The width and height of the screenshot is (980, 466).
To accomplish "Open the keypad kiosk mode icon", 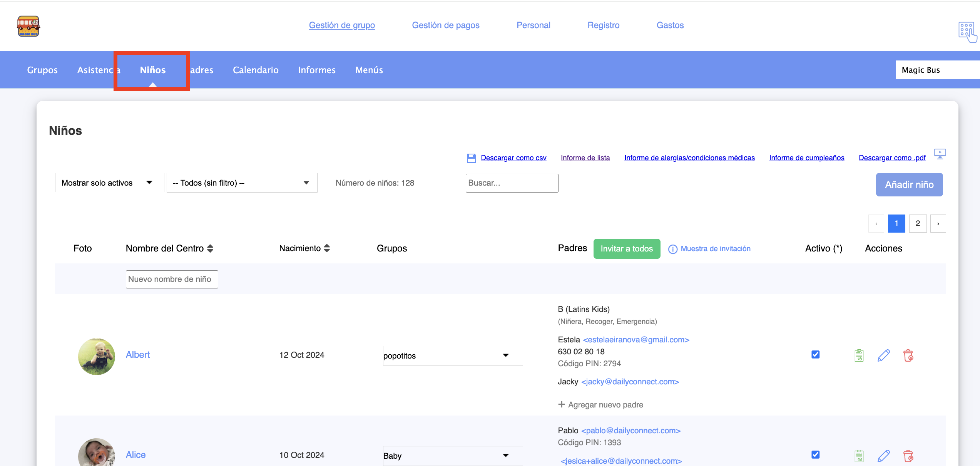I will pos(967,32).
